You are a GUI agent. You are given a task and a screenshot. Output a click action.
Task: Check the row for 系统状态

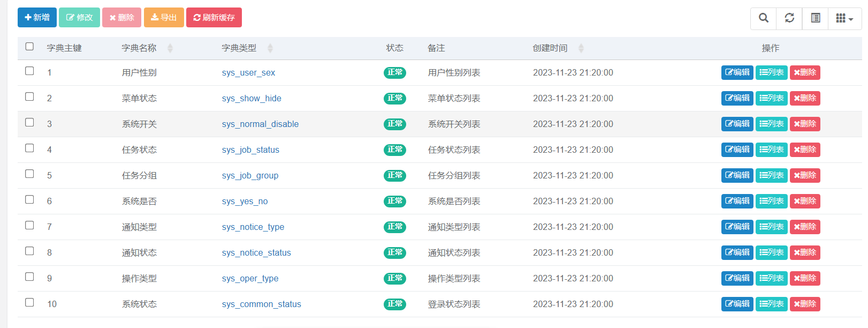pyautogui.click(x=29, y=302)
